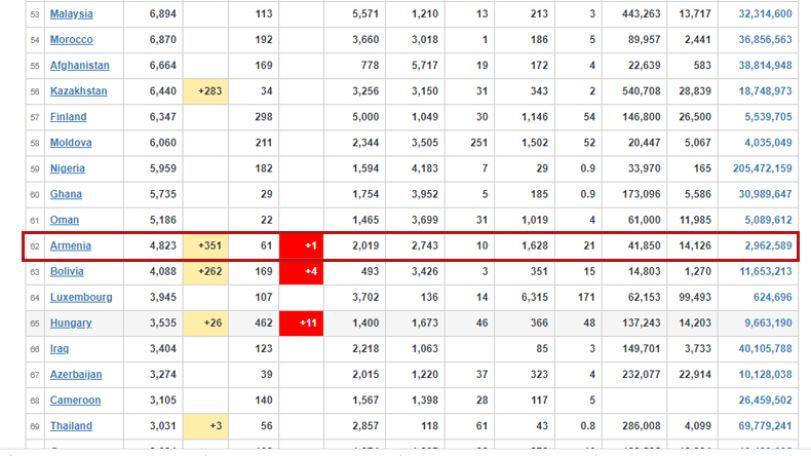Open the Morocco country link
Screen dimensions: 811x456
71,40
